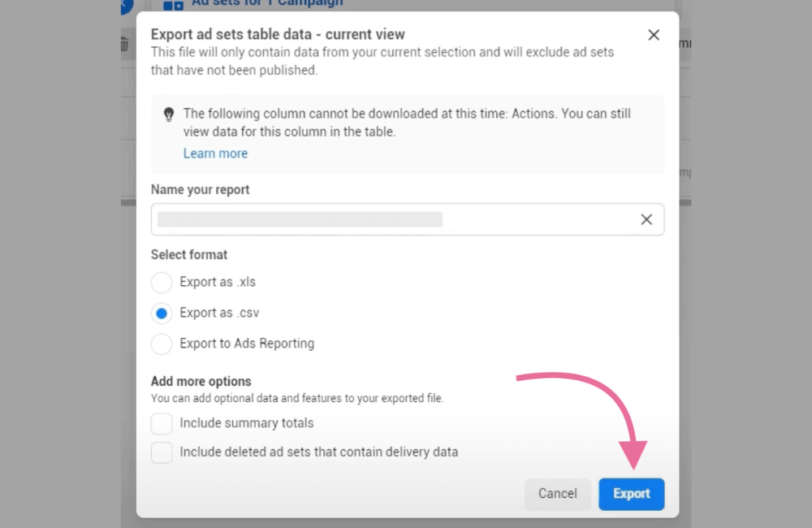The width and height of the screenshot is (812, 528).
Task: Select the "Export as .csv" radio button
Action: pyautogui.click(x=162, y=313)
